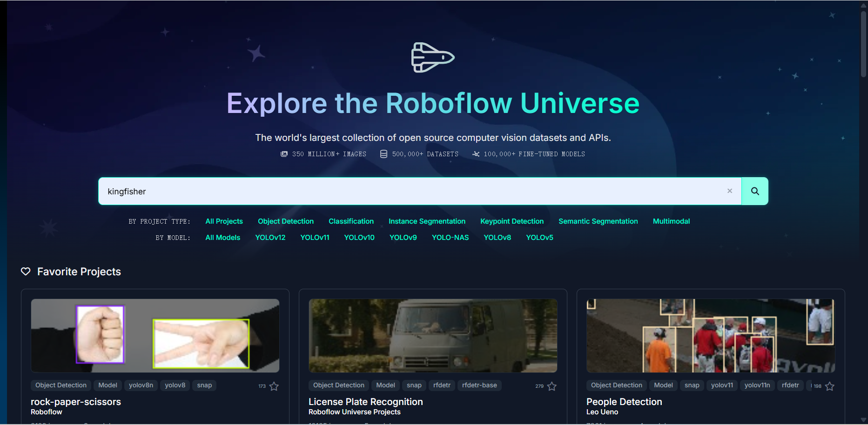Select the YOLOv8 model filter

[498, 238]
